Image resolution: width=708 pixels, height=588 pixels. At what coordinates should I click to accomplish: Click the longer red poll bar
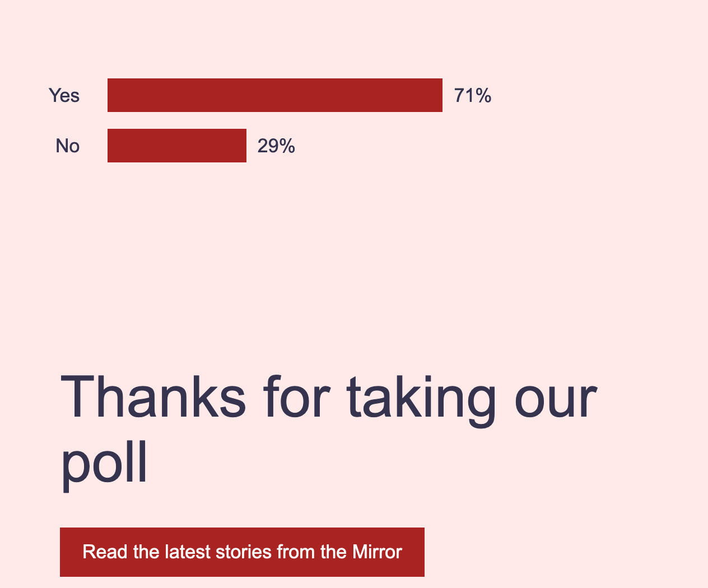(275, 95)
